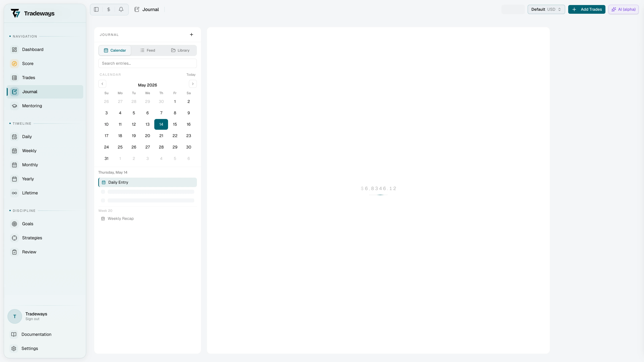Open the Score page
This screenshot has height=362, width=644.
click(45, 64)
